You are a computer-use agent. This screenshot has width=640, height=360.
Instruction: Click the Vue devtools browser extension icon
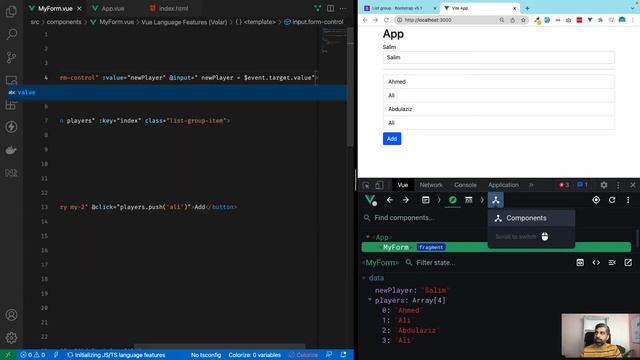pyautogui.click(x=590, y=20)
